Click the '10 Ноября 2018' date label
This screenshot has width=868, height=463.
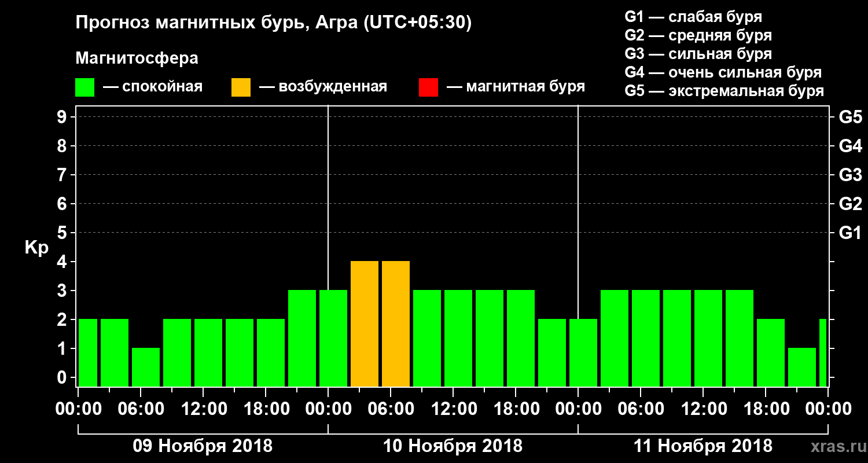click(453, 446)
